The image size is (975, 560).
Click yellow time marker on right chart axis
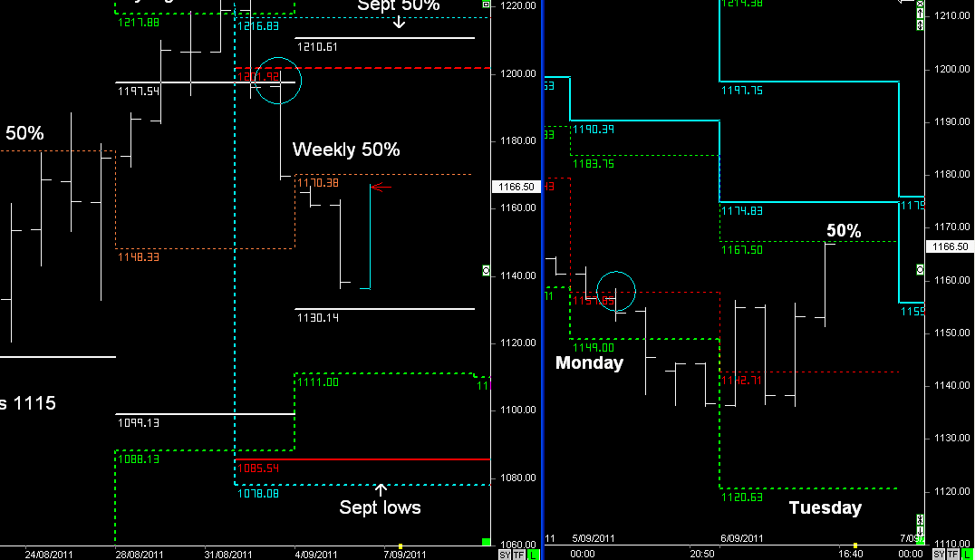click(855, 546)
